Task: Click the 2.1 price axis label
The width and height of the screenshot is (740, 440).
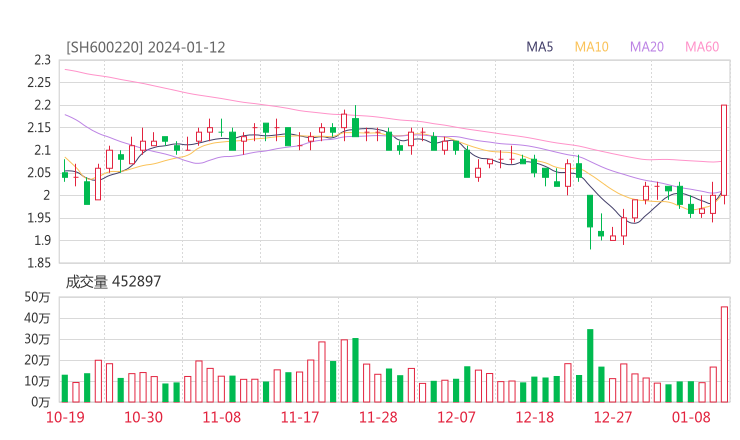Action: pyautogui.click(x=42, y=151)
